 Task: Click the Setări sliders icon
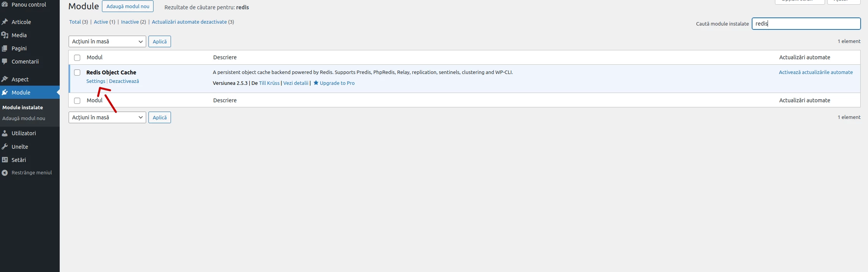[5, 160]
